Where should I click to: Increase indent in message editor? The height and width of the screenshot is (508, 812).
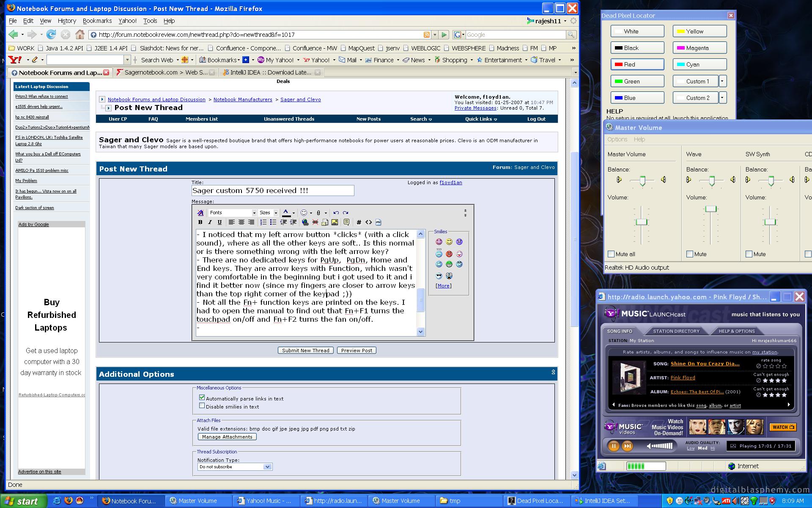tap(293, 222)
